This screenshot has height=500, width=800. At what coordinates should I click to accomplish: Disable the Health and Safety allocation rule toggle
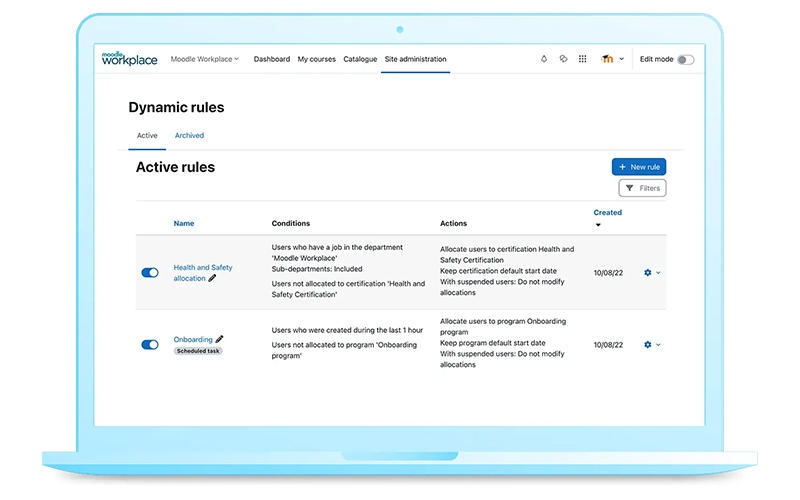coord(150,272)
